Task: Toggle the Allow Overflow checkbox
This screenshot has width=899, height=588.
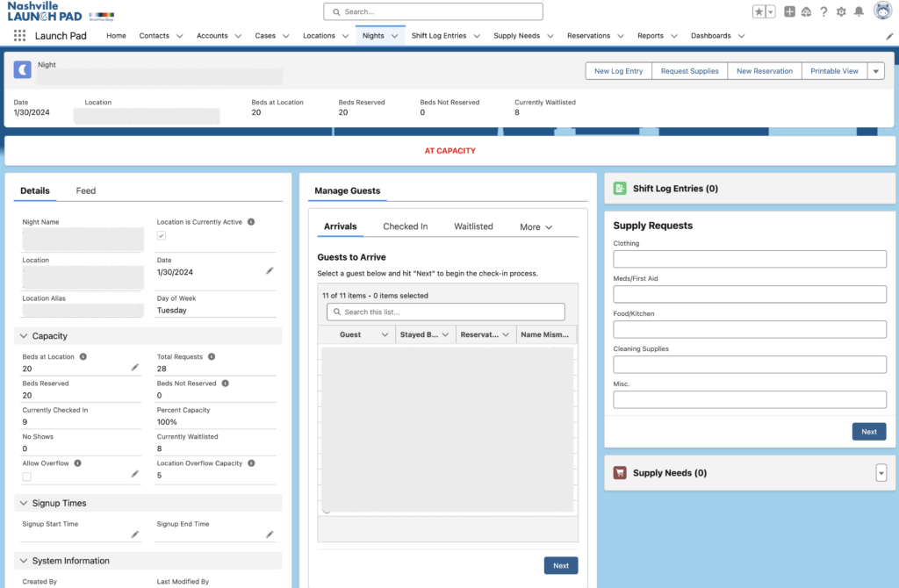Action: click(27, 477)
